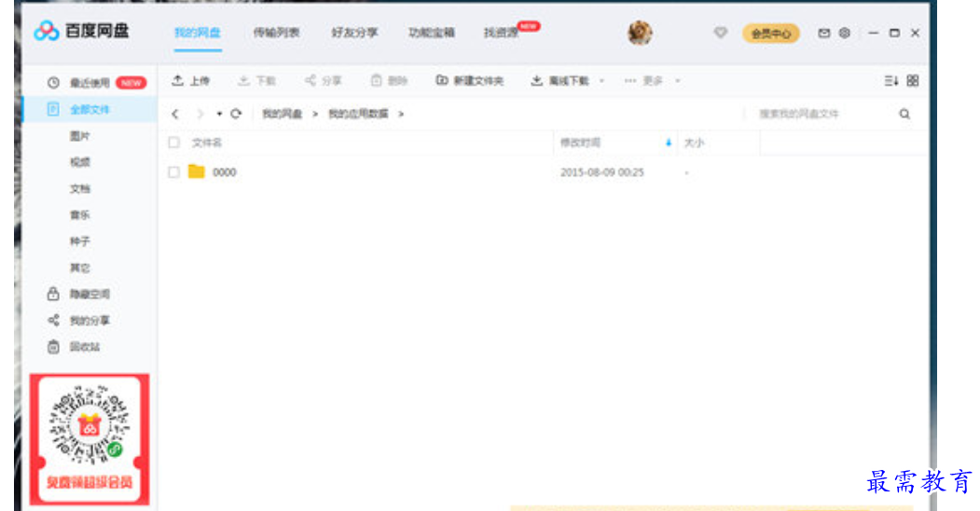This screenshot has height=511, width=980.
Task: Select 全部文件 in the sidebar
Action: click(90, 109)
